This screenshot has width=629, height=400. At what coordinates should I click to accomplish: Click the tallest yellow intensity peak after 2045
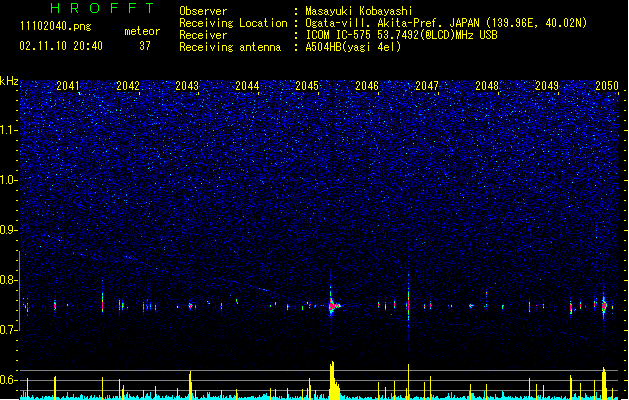333,380
